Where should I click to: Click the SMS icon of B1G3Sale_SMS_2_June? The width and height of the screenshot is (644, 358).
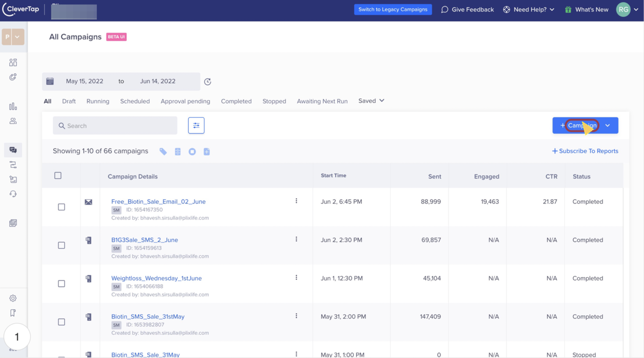(x=88, y=240)
